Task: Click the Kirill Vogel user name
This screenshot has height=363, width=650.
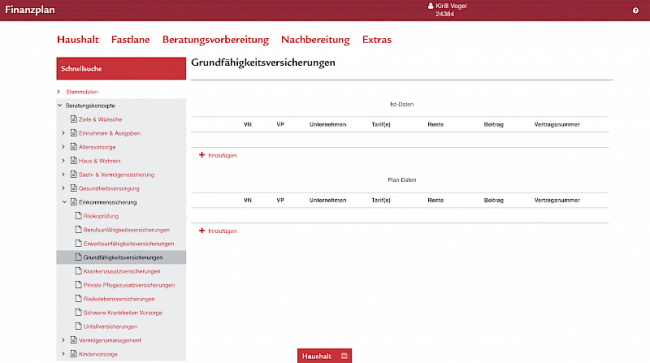Action: 451,6
